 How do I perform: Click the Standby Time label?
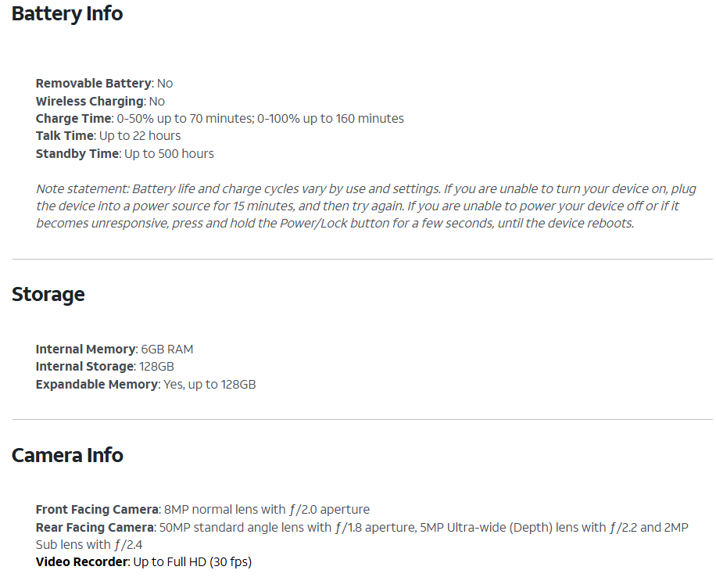(77, 154)
